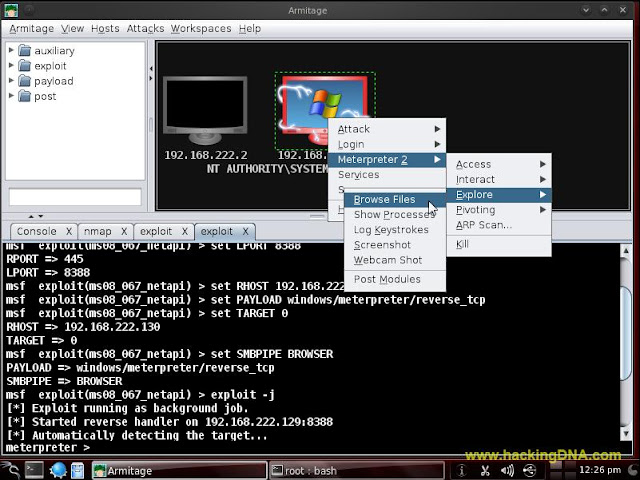
Task: Open the file manager taskbar icon
Action: (x=78, y=470)
